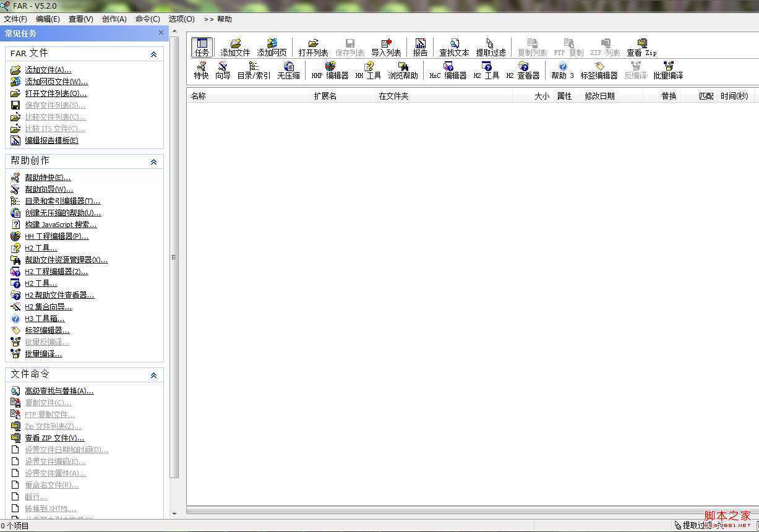Click the 添加文件(A)... link
759x532 pixels.
click(48, 70)
